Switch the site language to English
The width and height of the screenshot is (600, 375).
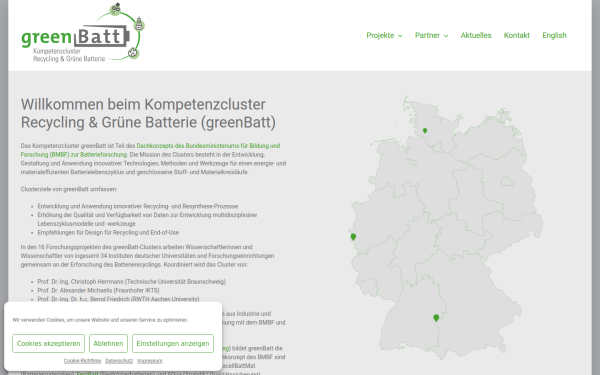[x=554, y=35]
